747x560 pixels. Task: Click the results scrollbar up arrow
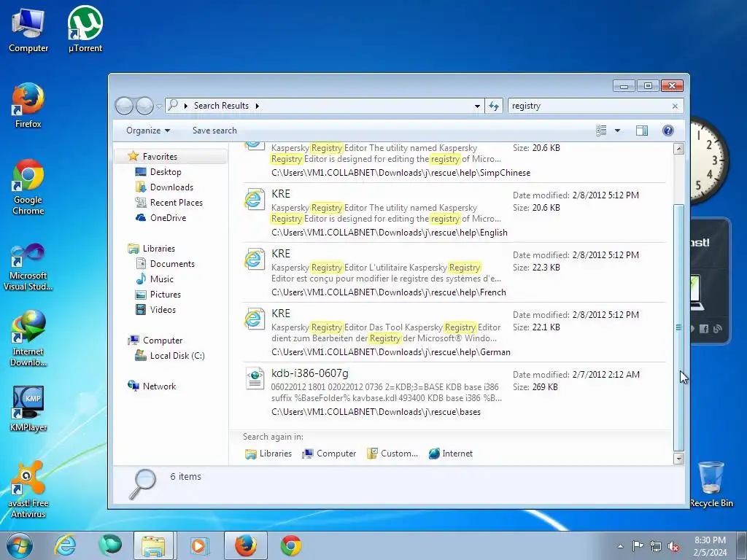(678, 148)
